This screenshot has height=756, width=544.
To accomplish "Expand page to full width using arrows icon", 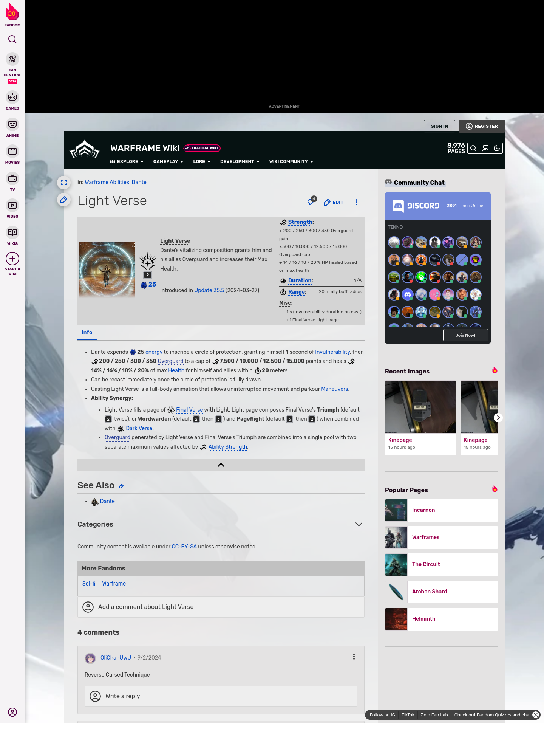I will [x=64, y=183].
